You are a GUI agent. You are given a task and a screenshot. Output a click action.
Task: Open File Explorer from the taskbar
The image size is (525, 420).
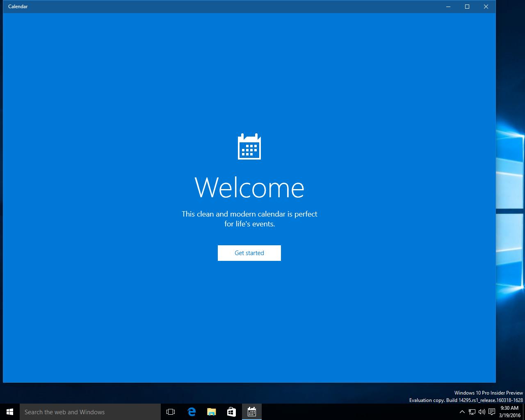pyautogui.click(x=211, y=412)
